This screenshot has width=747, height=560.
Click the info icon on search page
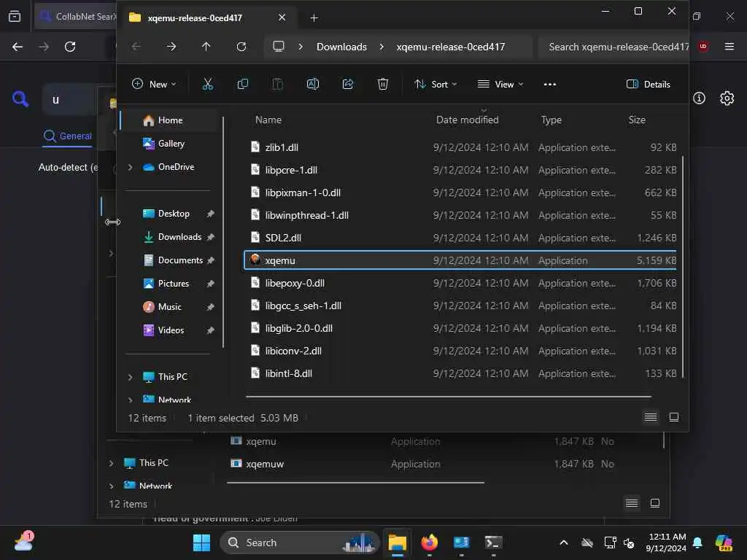[699, 98]
